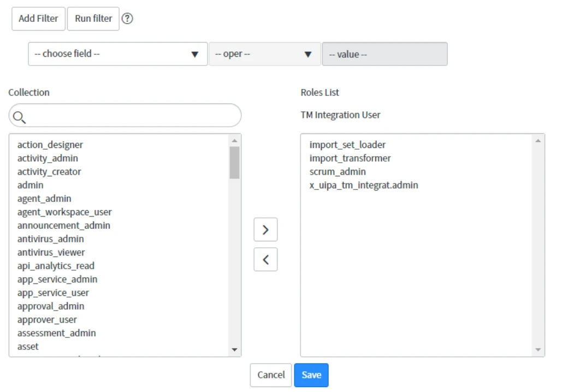Select scrum_admin in Roles List
562x392 pixels.
(338, 171)
